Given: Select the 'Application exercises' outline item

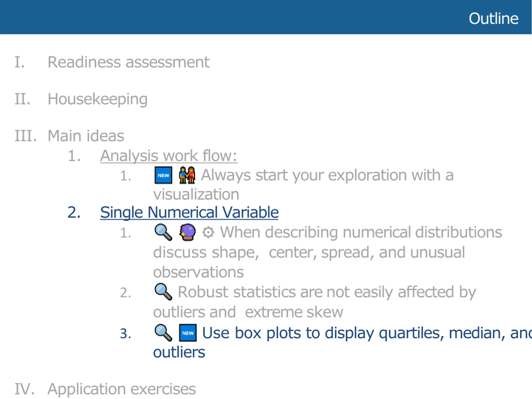Looking at the screenshot, I should 122,389.
